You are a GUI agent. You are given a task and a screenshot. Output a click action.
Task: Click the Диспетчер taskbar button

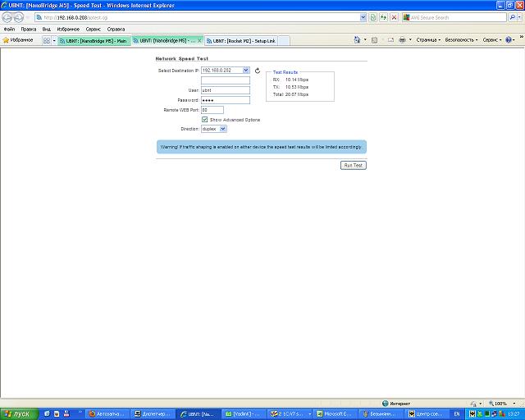153,414
